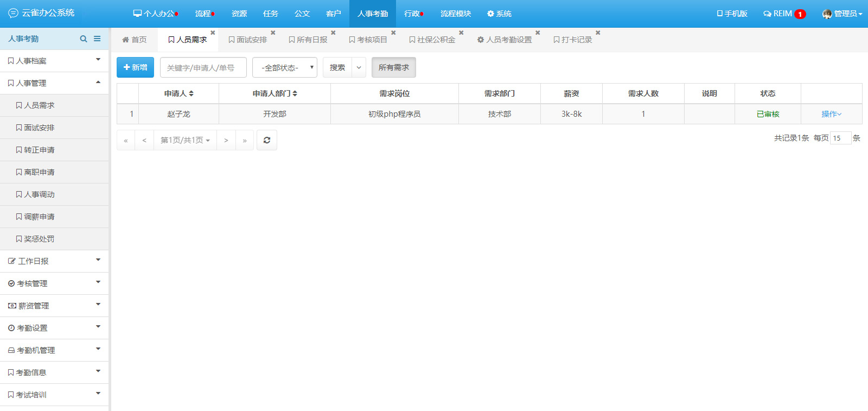This screenshot has height=411, width=868.
Task: Open 离职申请 in the sidebar
Action: click(39, 172)
